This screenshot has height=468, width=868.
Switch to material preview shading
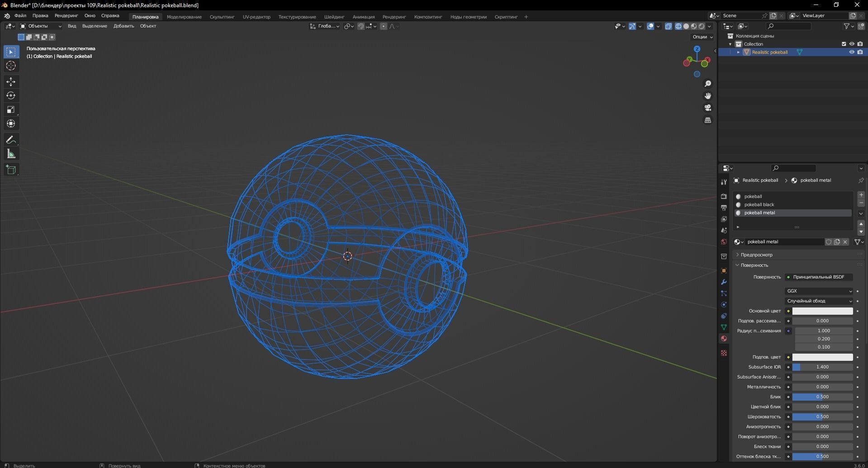point(693,26)
